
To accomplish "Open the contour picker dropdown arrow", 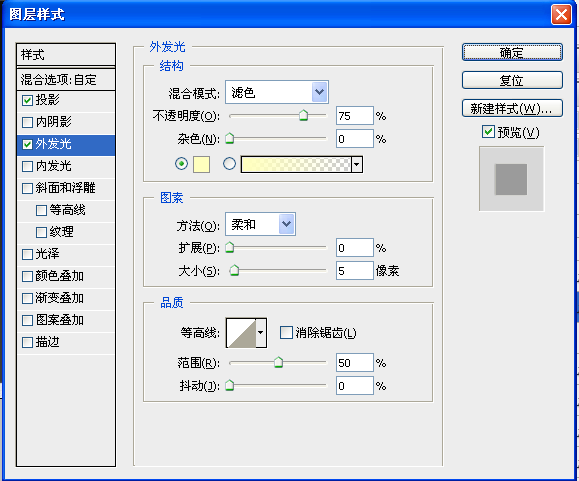I will (261, 333).
